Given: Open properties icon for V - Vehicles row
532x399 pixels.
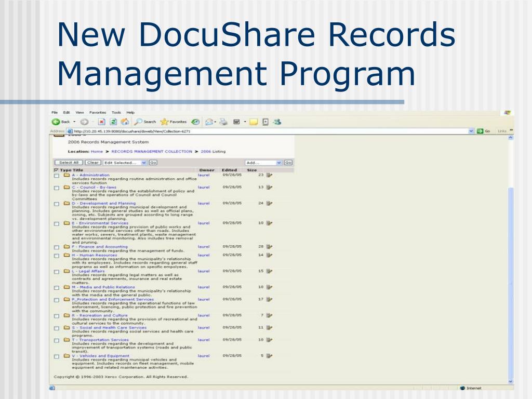Looking at the screenshot, I should point(270,356).
